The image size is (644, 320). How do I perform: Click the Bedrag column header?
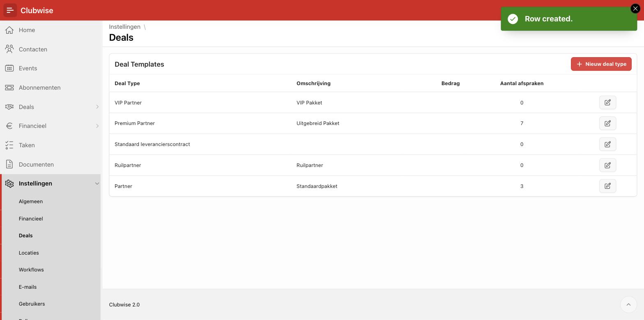451,83
